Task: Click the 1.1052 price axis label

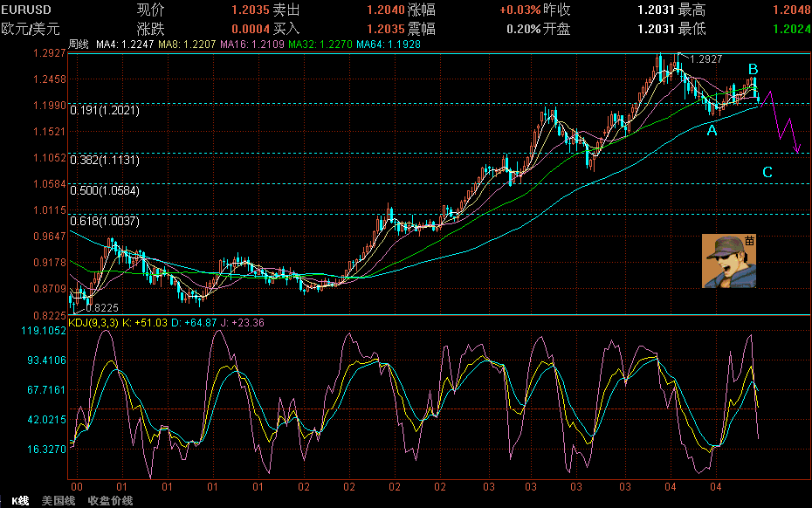Action: pyautogui.click(x=50, y=157)
